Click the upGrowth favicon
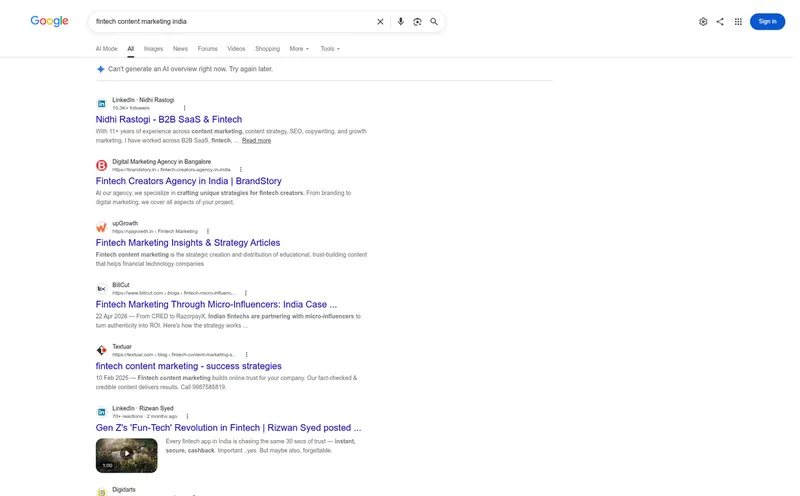The image size is (800, 496). [x=102, y=227]
